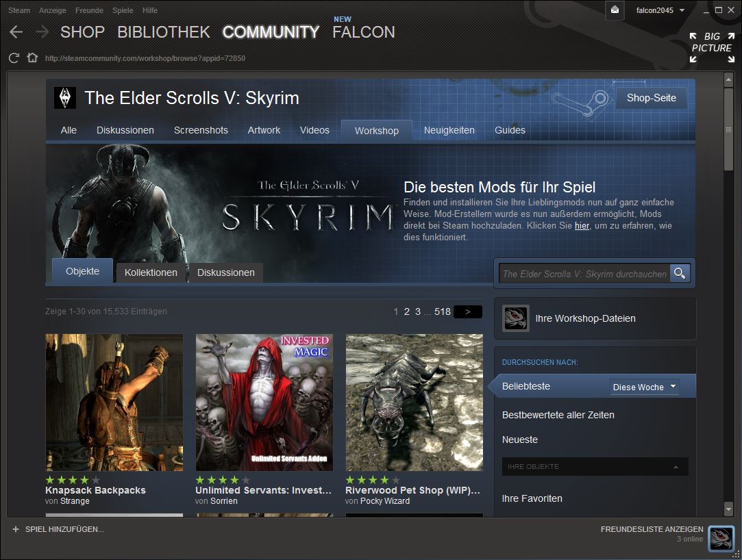
Task: Sort by Bestbewertete aller Zeiten
Action: 558,415
